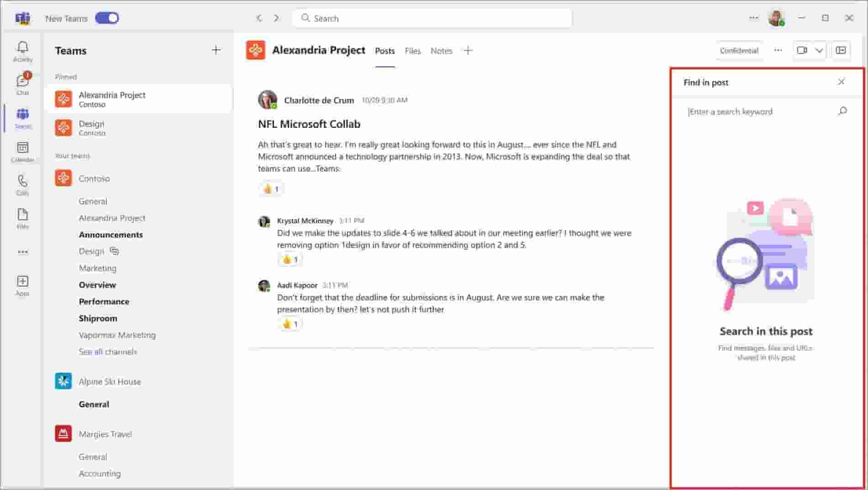Open the Apps store icon
This screenshot has width=868, height=490.
click(x=22, y=285)
